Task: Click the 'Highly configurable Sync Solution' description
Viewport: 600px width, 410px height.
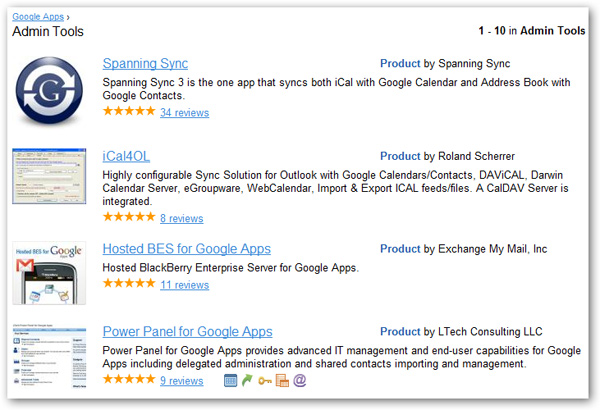Action: 336,188
